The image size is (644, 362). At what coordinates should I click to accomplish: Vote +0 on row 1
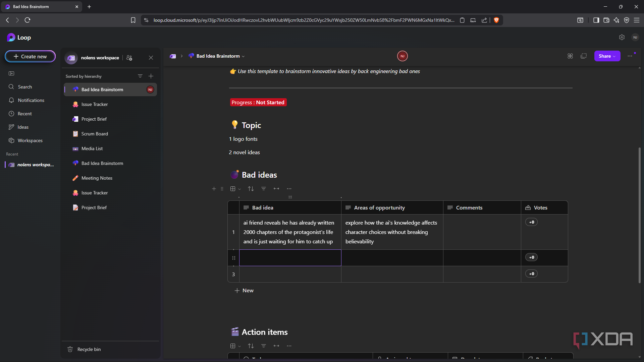coord(532,222)
